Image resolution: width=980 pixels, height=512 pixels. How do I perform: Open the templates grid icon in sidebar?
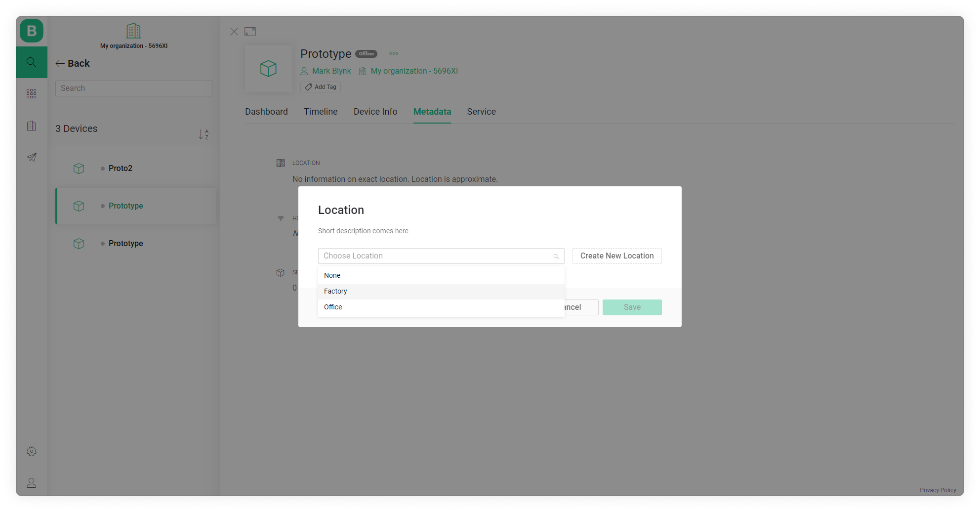point(32,94)
